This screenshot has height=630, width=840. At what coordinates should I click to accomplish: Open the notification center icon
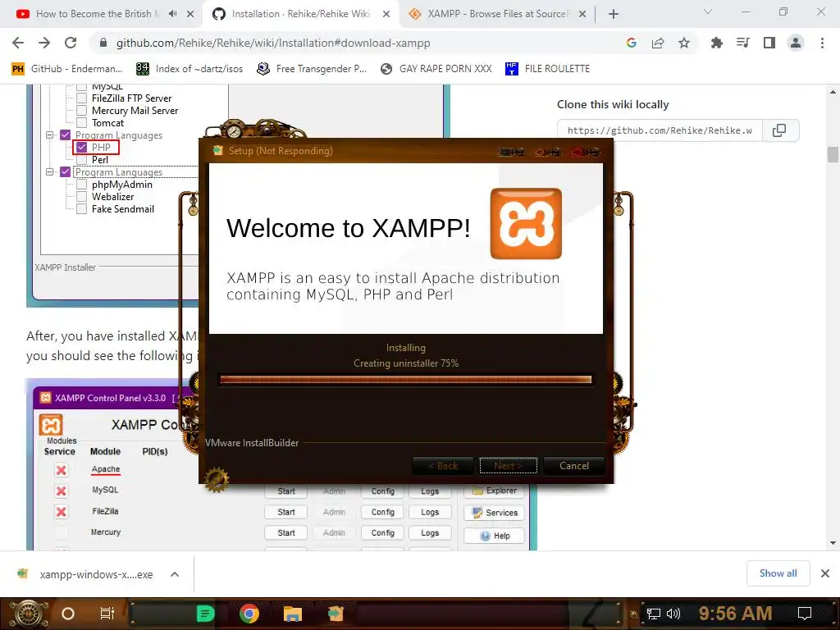point(805,614)
